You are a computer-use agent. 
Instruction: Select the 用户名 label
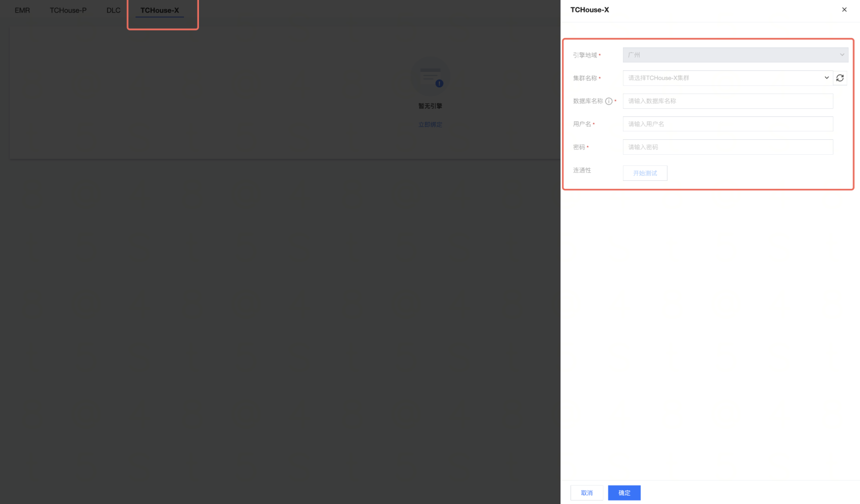pos(582,124)
